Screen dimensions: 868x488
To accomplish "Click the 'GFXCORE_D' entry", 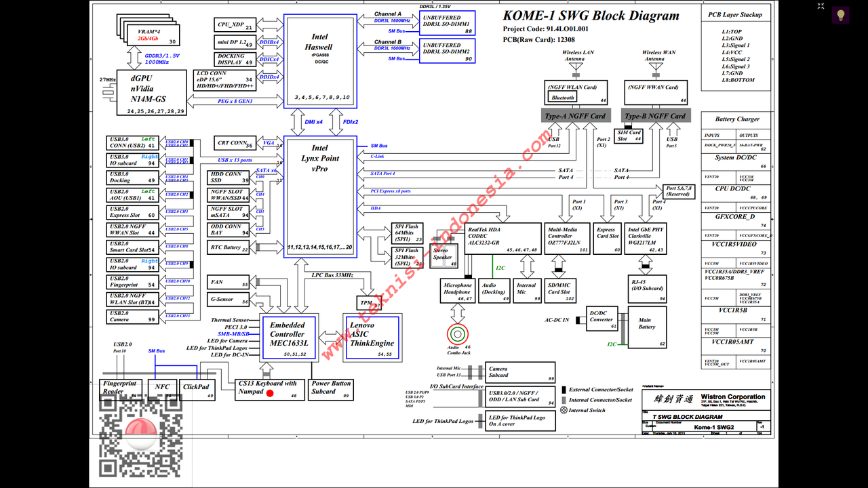I will (734, 217).
